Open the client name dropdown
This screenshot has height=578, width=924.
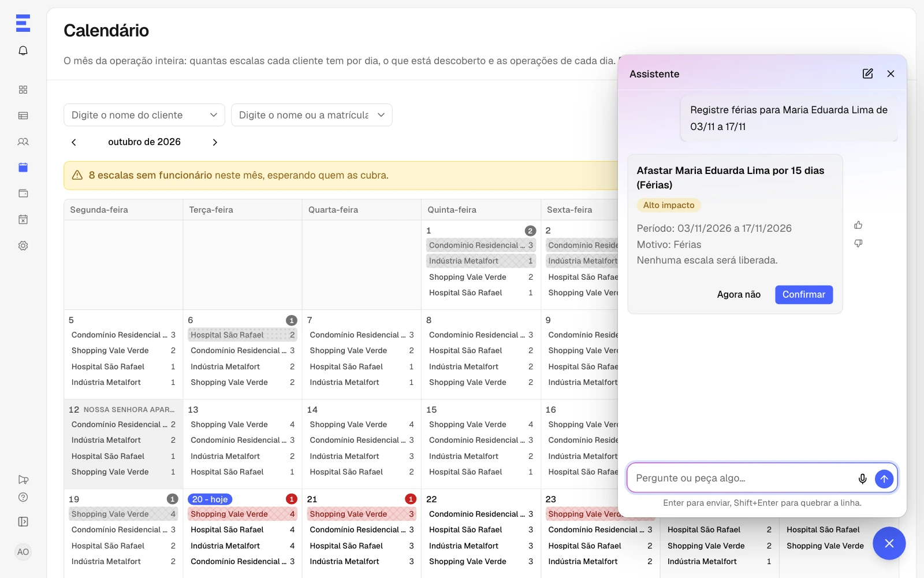click(144, 115)
